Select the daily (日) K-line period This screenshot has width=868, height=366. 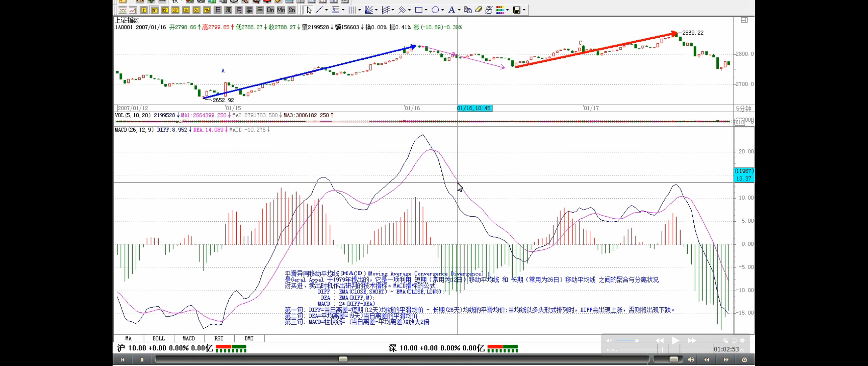(x=218, y=10)
